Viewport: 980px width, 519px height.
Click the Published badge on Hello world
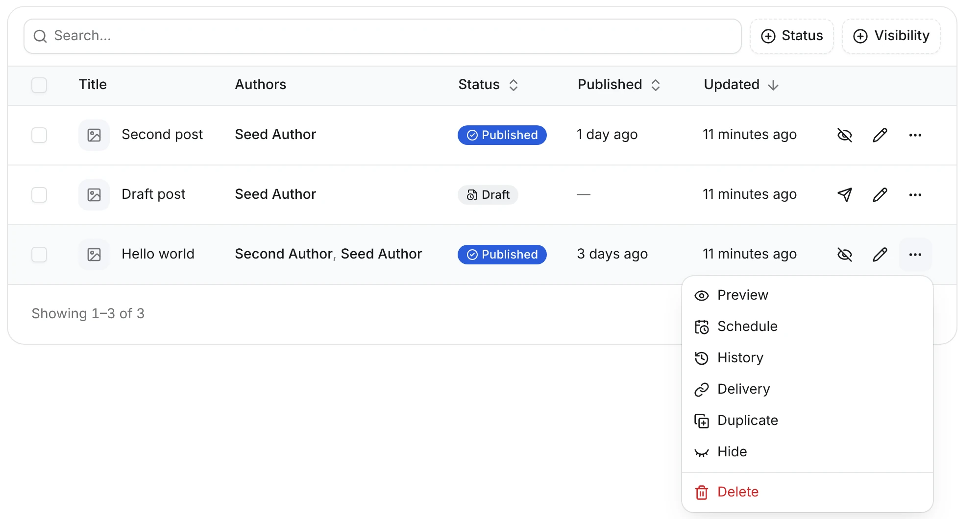click(x=502, y=255)
